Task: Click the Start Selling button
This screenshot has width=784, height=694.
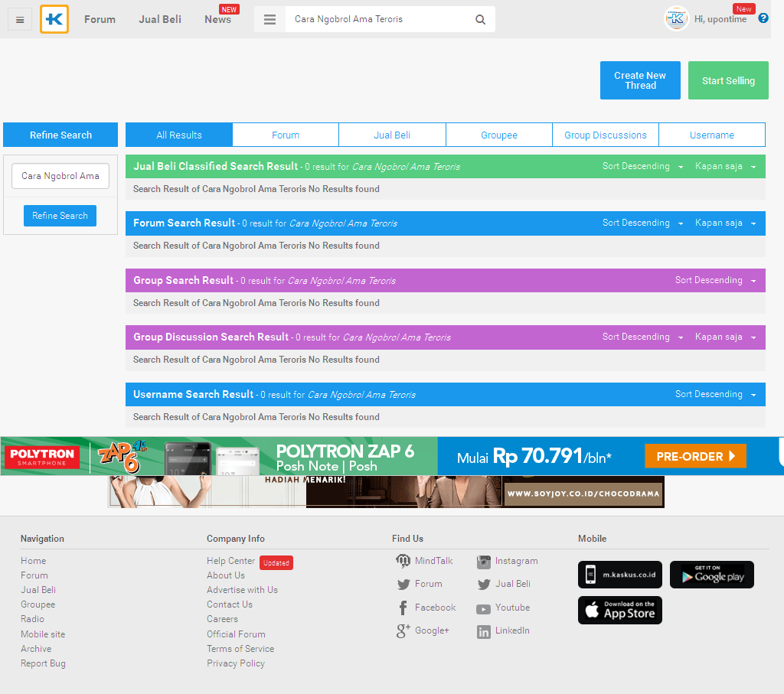Action: tap(728, 80)
